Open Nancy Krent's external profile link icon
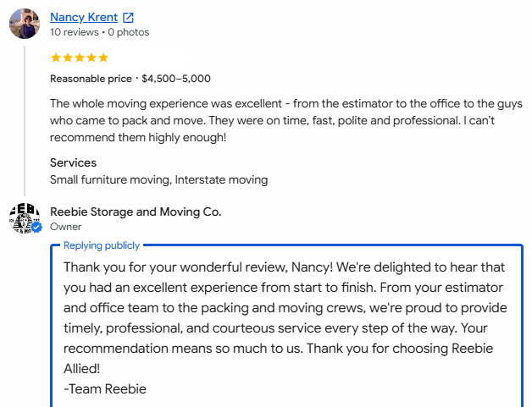Screen dimensions: 532x407 (128, 17)
